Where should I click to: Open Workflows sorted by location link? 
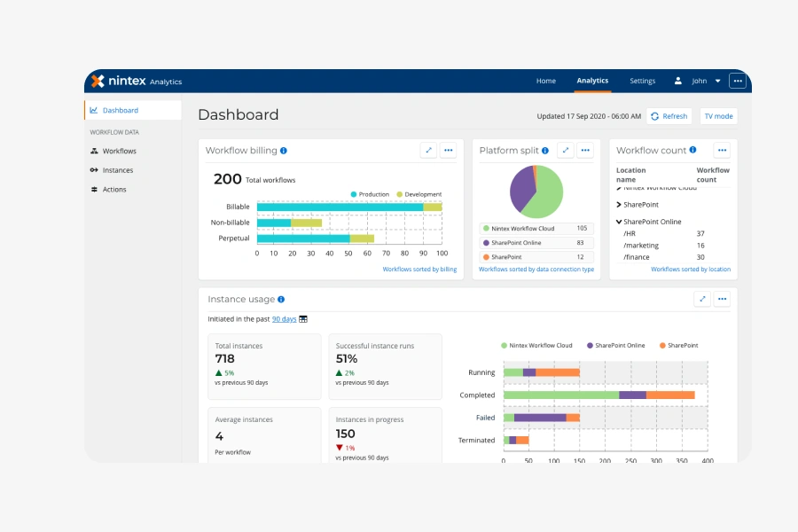tap(691, 270)
